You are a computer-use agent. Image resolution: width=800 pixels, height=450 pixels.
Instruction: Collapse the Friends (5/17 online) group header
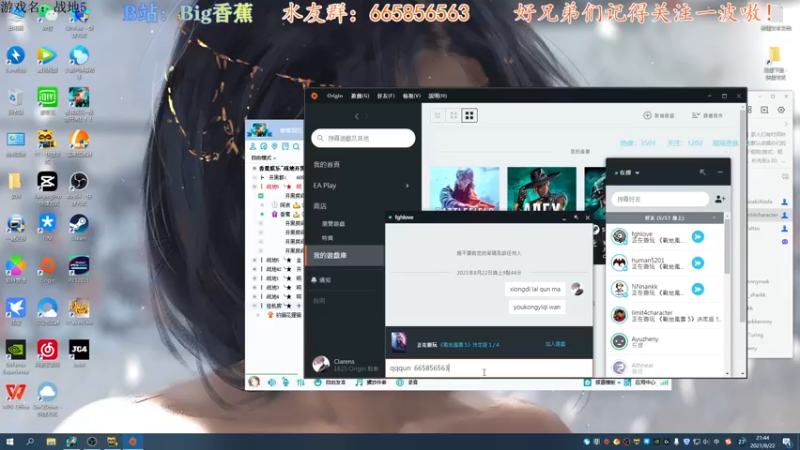pyautogui.click(x=665, y=218)
